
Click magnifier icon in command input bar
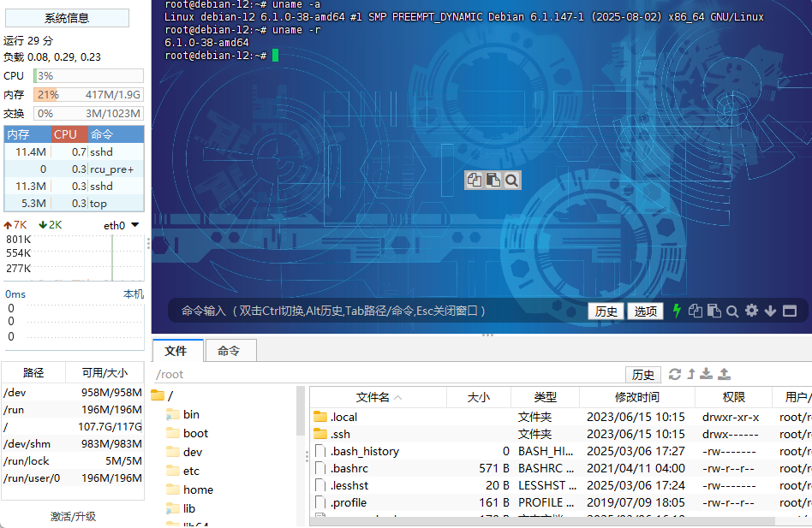tap(732, 311)
